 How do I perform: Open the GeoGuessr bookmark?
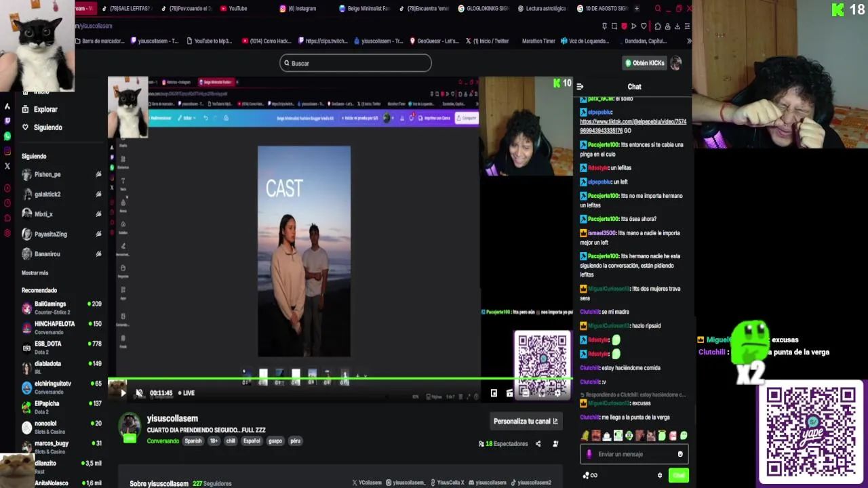(x=435, y=41)
